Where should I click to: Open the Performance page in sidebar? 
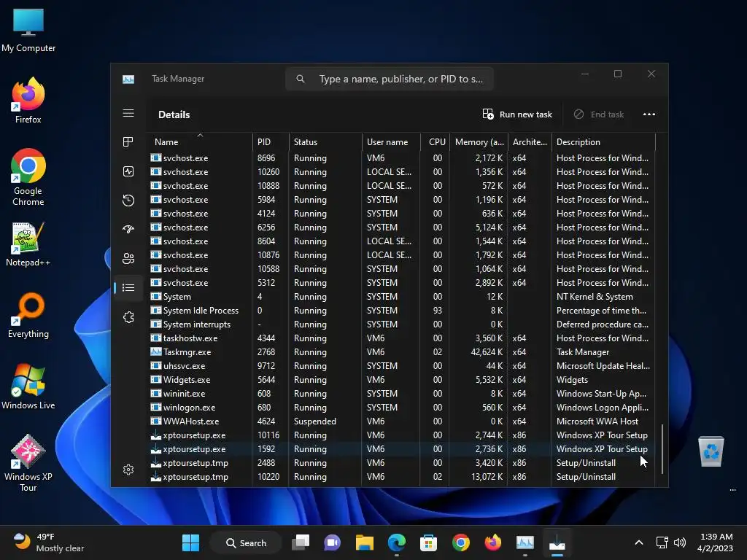(128, 171)
